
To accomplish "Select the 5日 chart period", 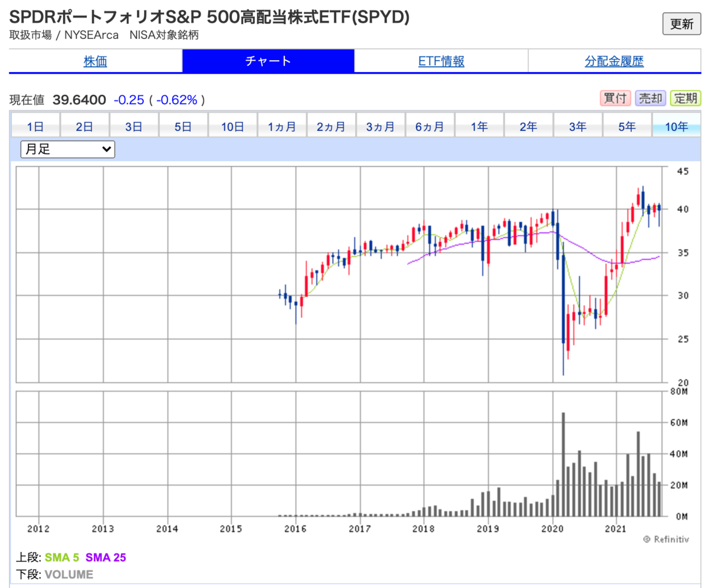I will click(x=183, y=126).
